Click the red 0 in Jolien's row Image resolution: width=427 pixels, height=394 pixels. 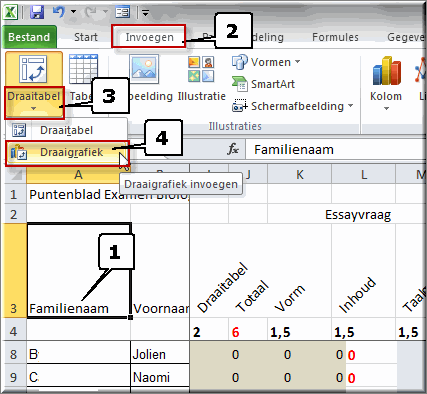(351, 355)
